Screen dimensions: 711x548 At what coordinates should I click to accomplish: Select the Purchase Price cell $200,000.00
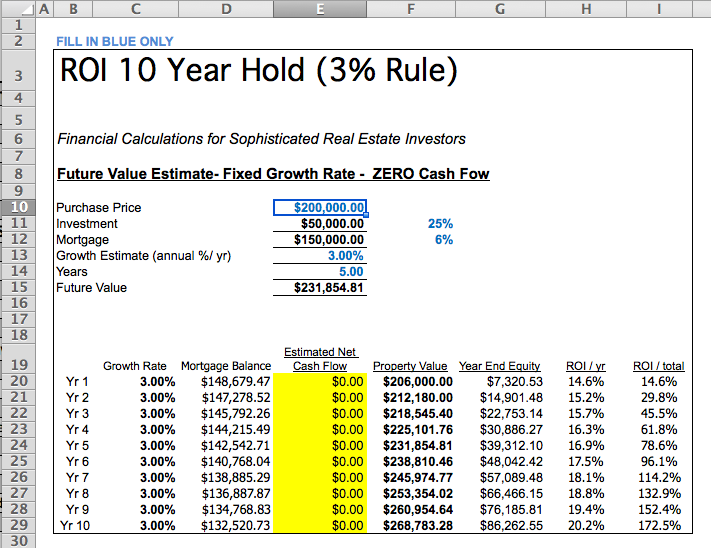[x=320, y=208]
